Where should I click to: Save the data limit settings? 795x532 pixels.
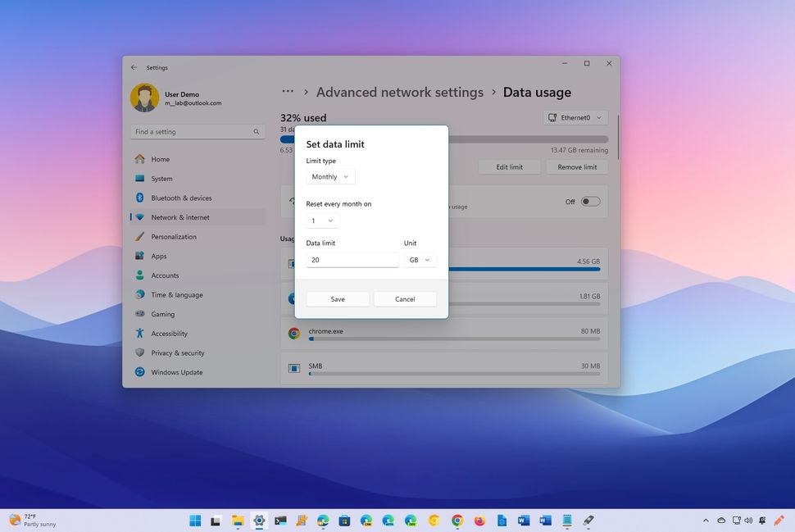point(337,298)
